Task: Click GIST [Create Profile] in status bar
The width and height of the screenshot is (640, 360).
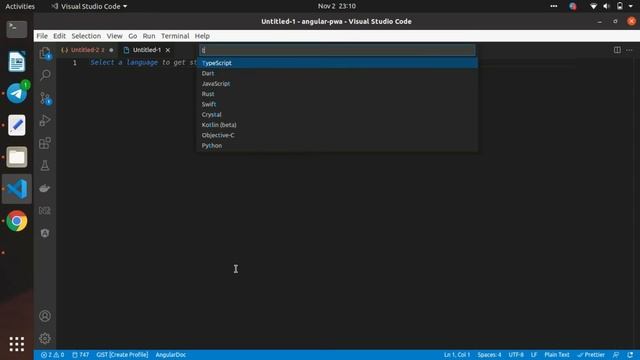Action: pos(122,355)
